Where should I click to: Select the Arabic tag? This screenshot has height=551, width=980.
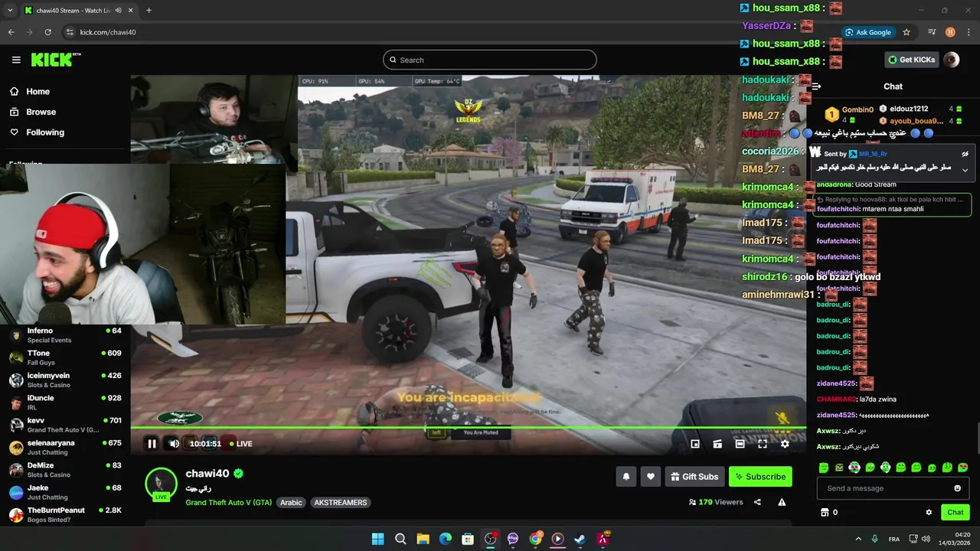pos(291,503)
